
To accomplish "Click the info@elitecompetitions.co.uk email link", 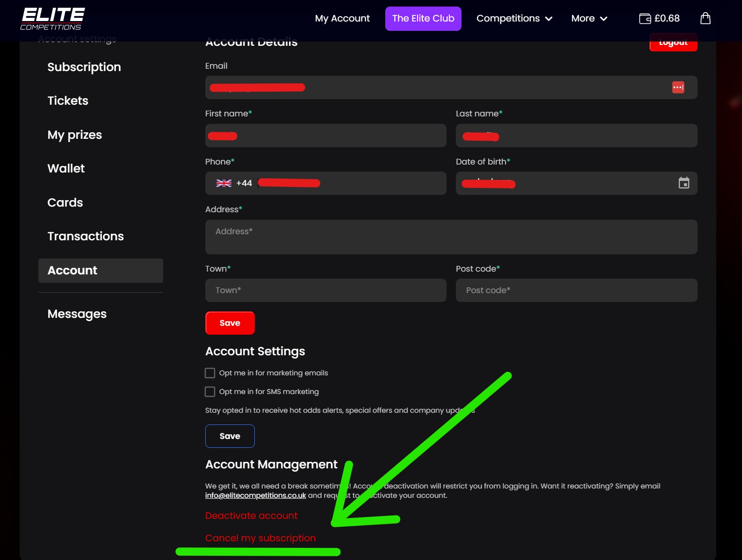I will [255, 495].
